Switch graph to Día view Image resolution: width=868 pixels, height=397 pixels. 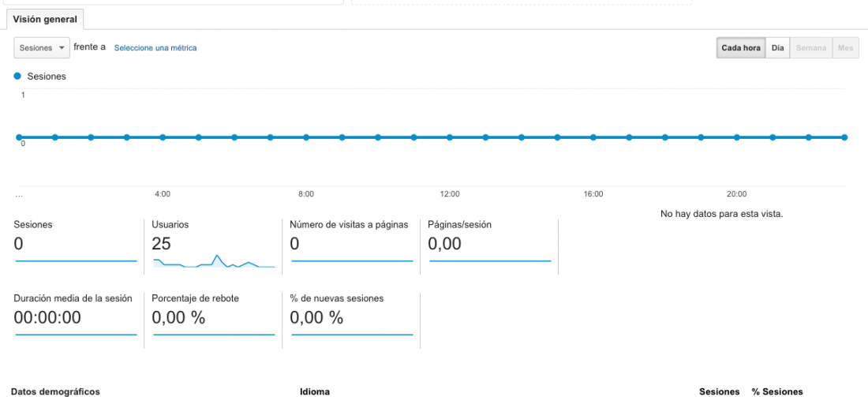tap(777, 47)
